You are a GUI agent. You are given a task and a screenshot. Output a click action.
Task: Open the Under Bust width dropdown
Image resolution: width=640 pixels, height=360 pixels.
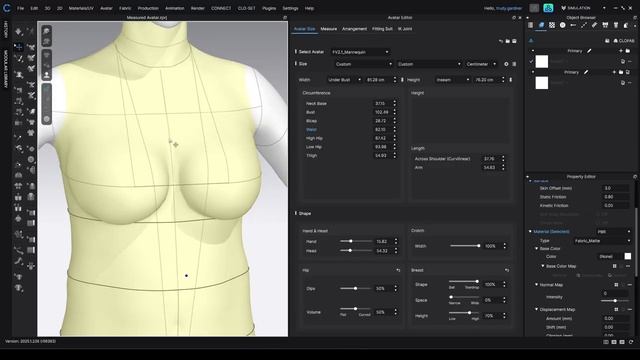click(x=344, y=80)
